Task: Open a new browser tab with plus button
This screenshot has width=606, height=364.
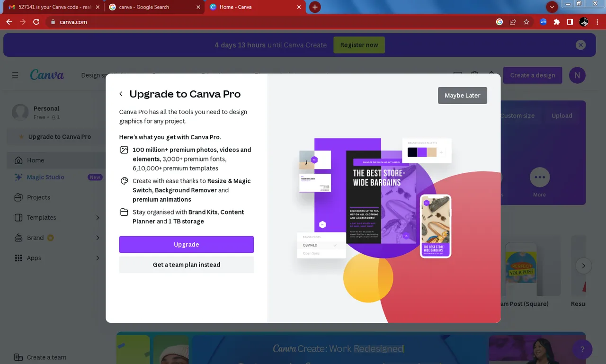Action: coord(315,7)
